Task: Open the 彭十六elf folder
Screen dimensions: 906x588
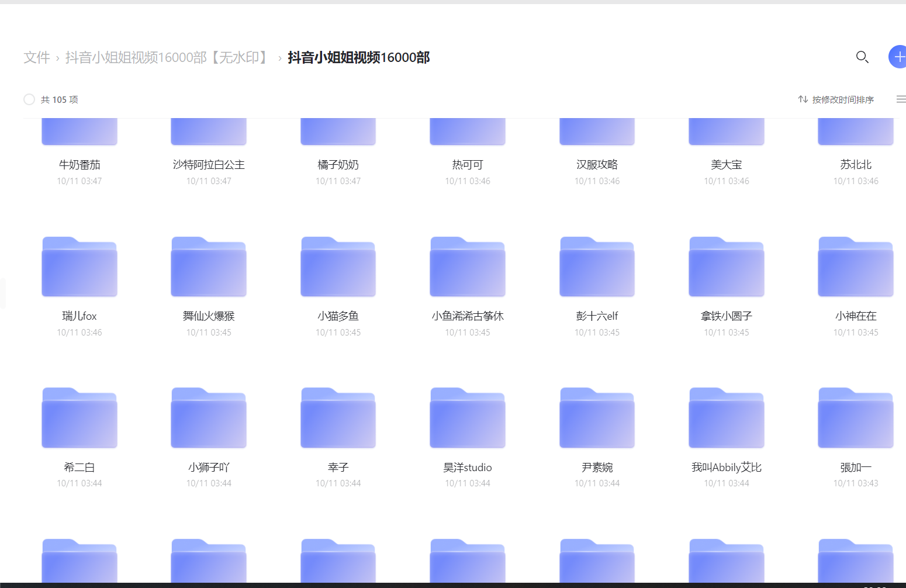Action: click(597, 267)
